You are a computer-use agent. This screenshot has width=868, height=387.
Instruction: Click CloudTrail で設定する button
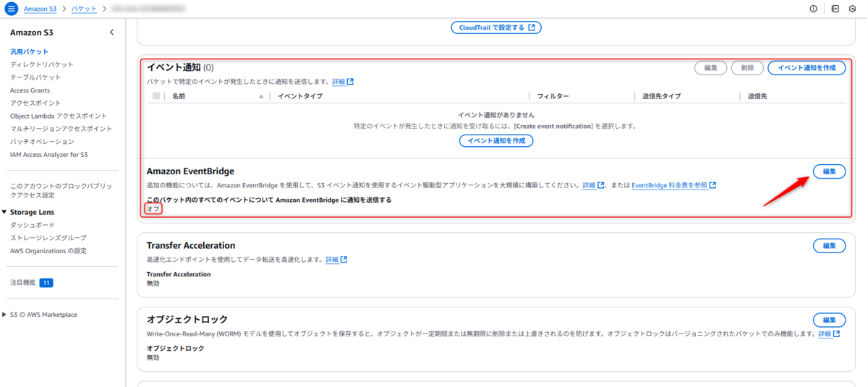click(496, 27)
